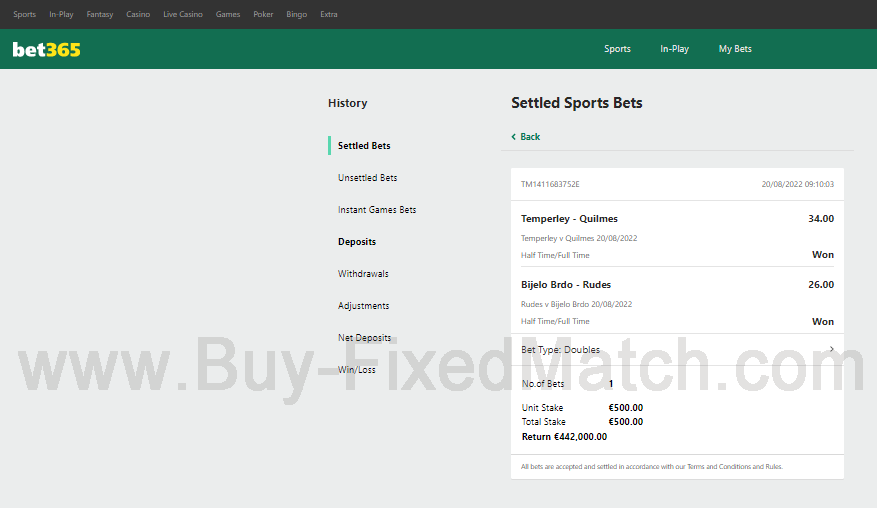Click the Temperley - Quilmes bet selection
This screenshot has width=877, height=508.
coord(569,219)
